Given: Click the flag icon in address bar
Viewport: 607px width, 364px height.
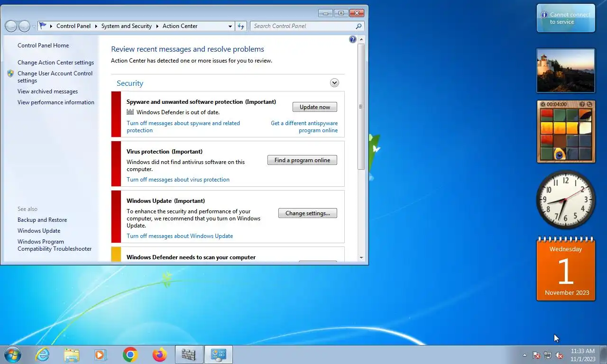Looking at the screenshot, I should point(43,26).
